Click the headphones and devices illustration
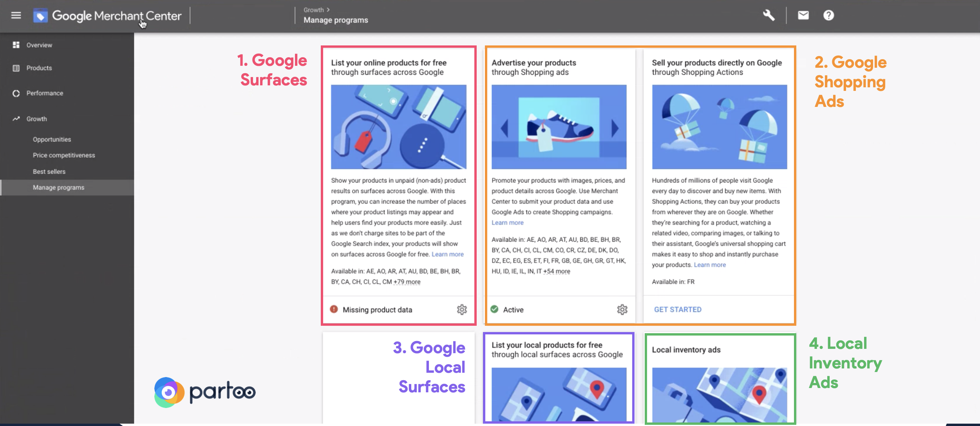 399,127
